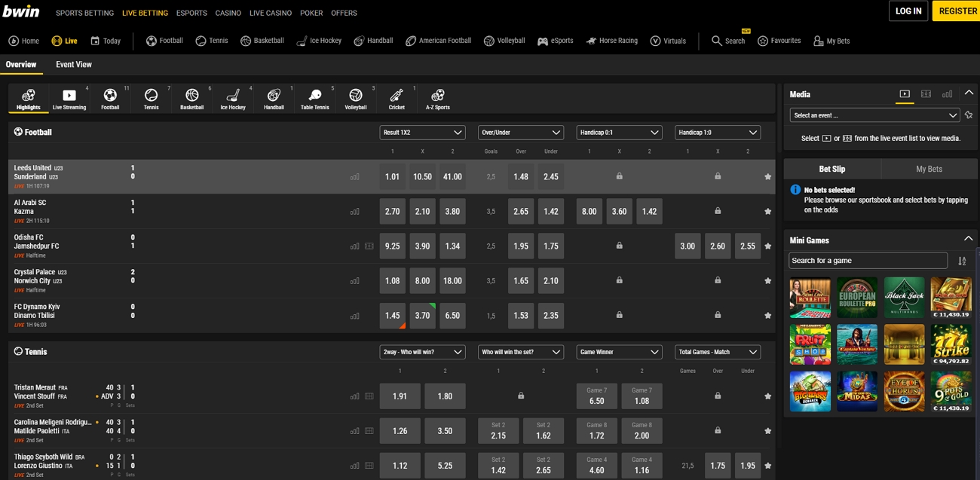Switch Media panel to statistics bars icon
The height and width of the screenshot is (480, 980).
(x=947, y=94)
